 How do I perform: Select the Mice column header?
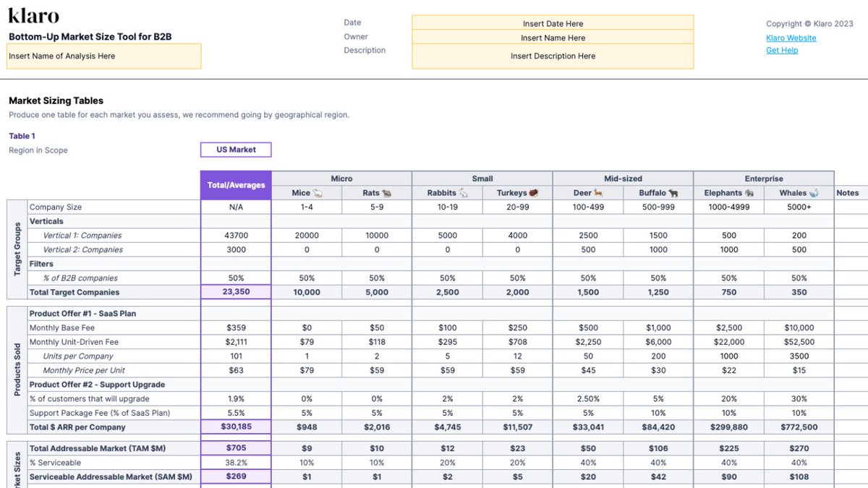coord(307,193)
